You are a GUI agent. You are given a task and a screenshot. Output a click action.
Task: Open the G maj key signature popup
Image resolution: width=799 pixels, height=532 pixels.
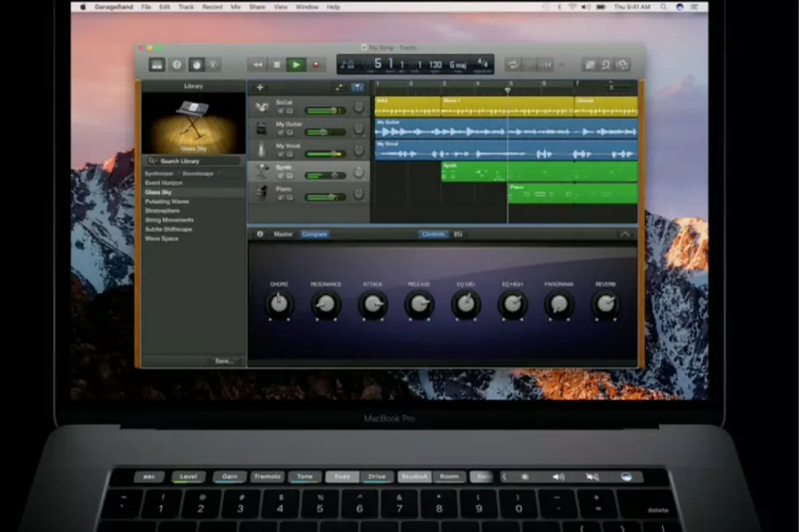tap(457, 64)
